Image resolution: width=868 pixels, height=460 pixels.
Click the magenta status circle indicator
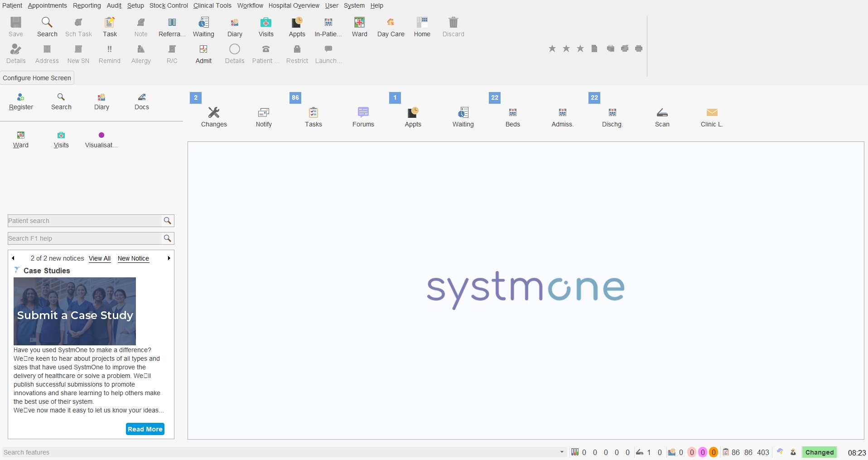pos(703,452)
